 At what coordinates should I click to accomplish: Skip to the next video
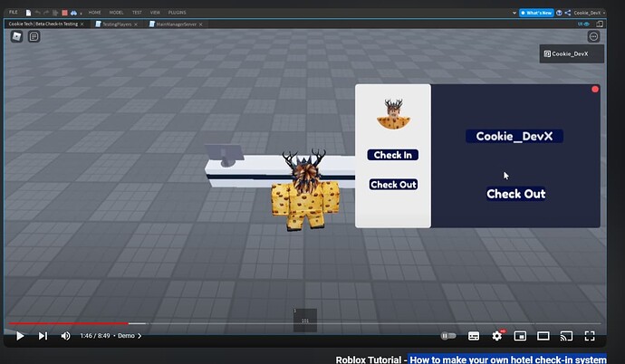pyautogui.click(x=43, y=336)
